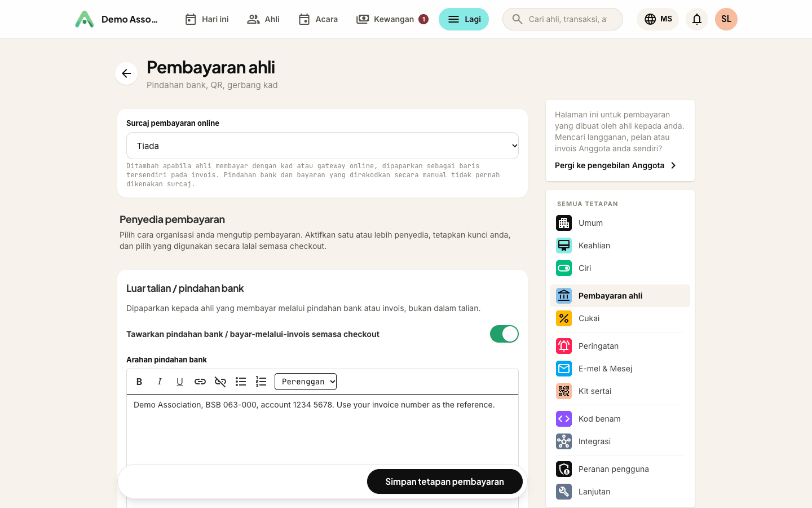Insert a link in the editor
812x508 pixels.
coord(200,382)
